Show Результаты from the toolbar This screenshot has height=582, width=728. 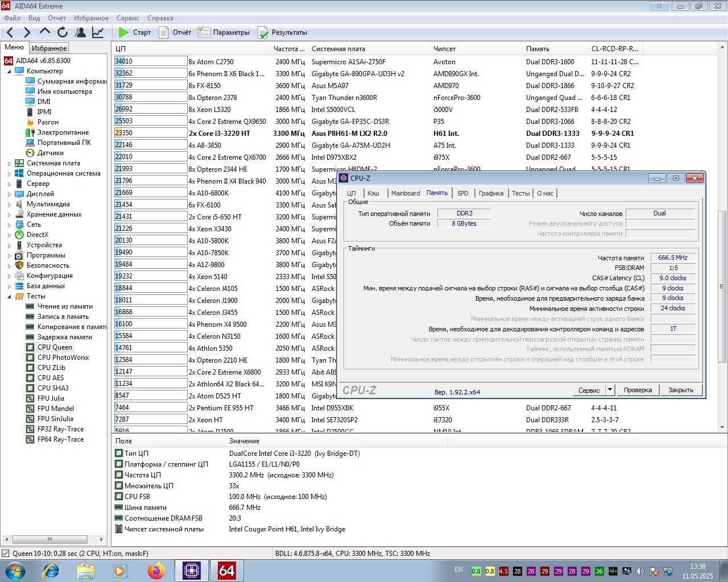[283, 32]
